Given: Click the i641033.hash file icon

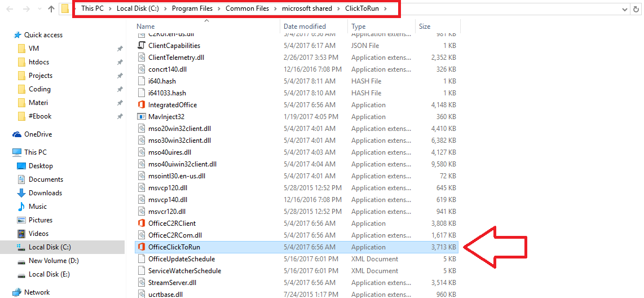Looking at the screenshot, I should point(142,93).
